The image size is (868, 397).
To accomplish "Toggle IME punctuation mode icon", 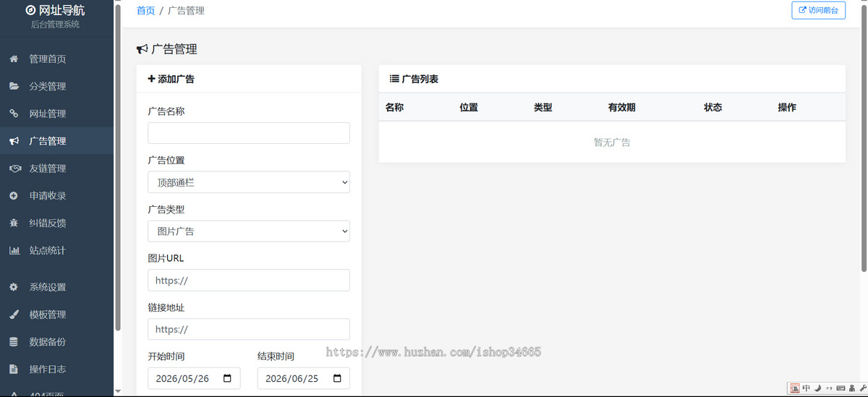I will [829, 388].
